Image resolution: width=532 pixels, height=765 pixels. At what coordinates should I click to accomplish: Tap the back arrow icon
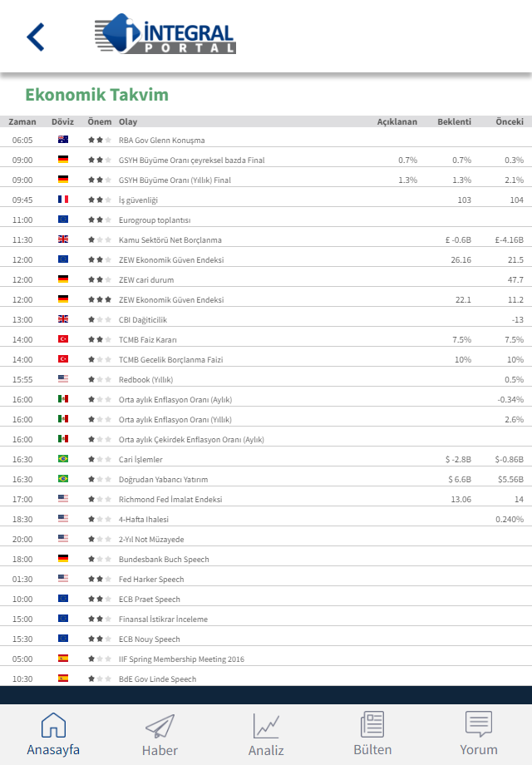[35, 37]
